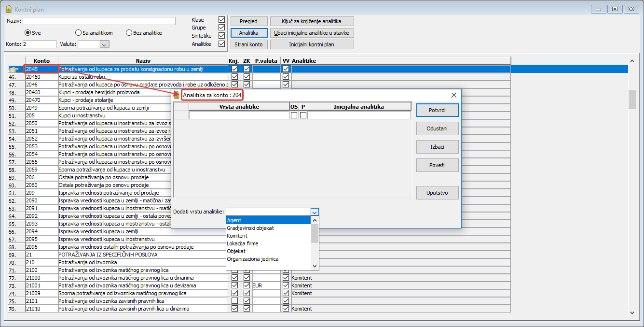Select the Sa analitikom radio button
Screen dimensions: 644x327
[79, 33]
